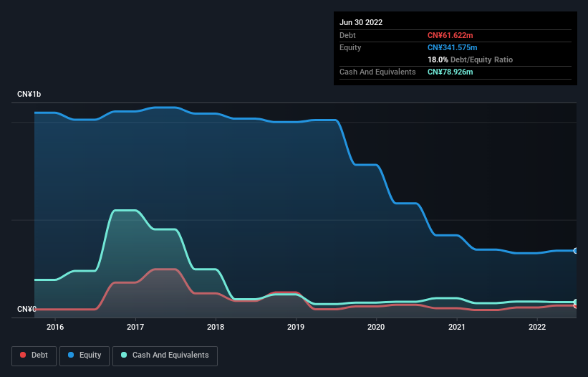Click the CN¥78.926m cash value

[x=450, y=72]
